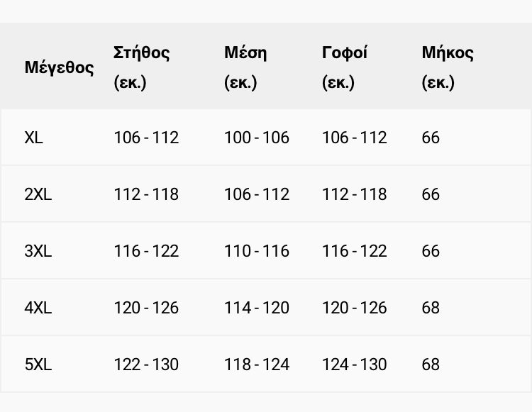532x412 pixels.
Task: Select the 4XL size row label
Action: click(x=38, y=308)
